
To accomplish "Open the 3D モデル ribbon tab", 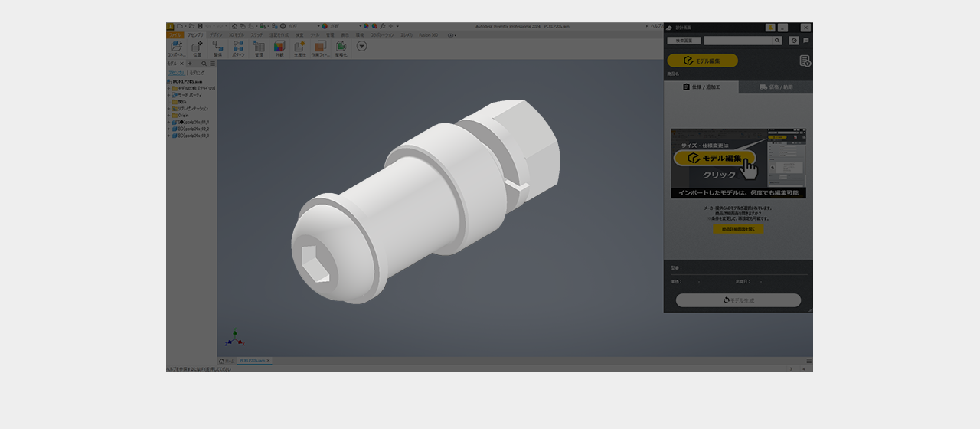I will coord(237,35).
